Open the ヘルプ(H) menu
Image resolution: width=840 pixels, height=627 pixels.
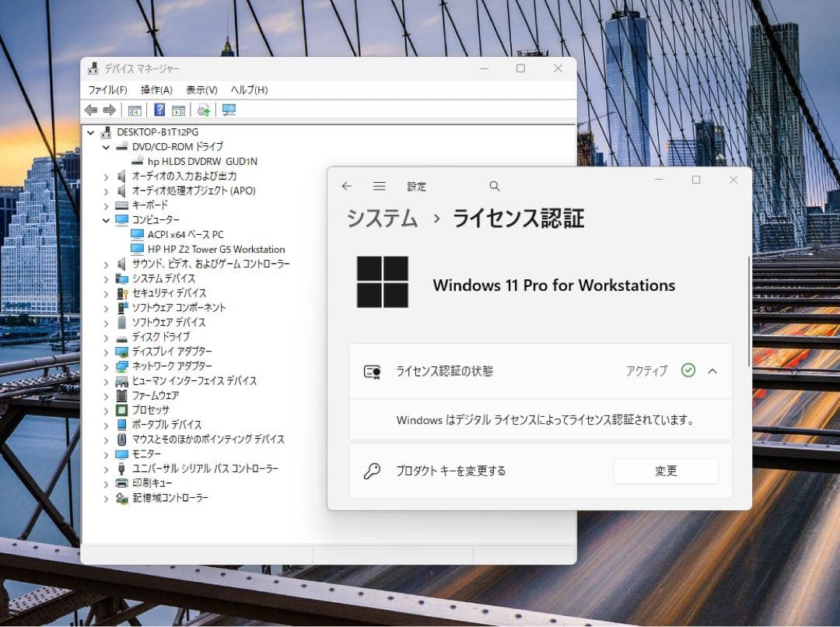pos(249,89)
